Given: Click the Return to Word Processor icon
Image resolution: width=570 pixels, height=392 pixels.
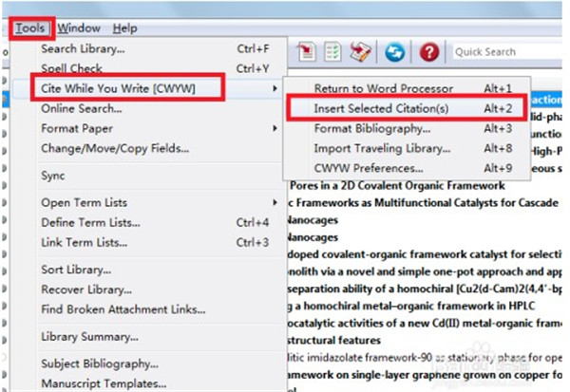Looking at the screenshot, I should point(359,51).
